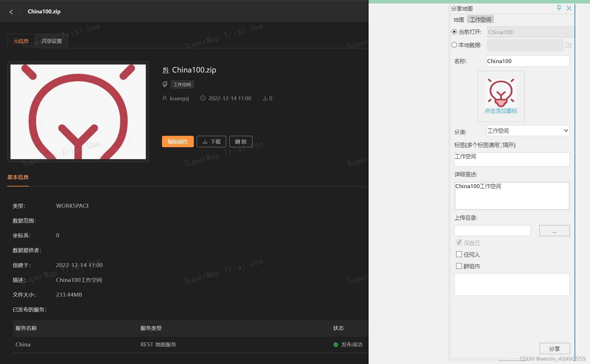Click the clock icon by upload date
The width and height of the screenshot is (590, 364).
[x=203, y=98]
